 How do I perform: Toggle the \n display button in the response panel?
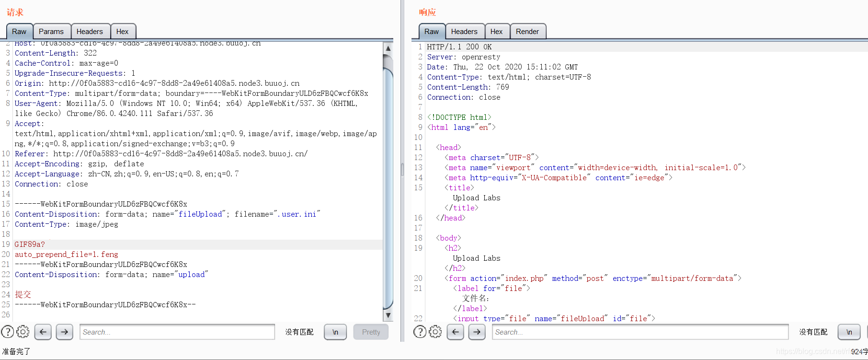(x=849, y=332)
